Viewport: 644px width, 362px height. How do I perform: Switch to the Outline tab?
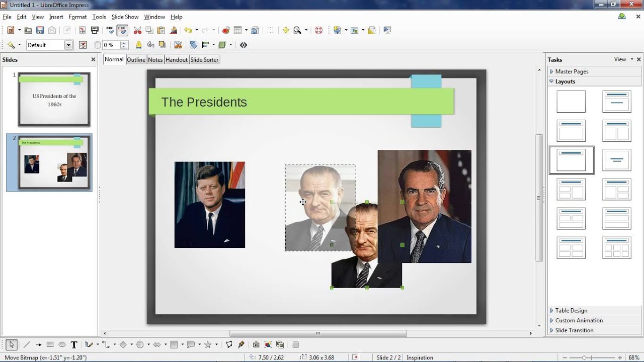pos(136,59)
